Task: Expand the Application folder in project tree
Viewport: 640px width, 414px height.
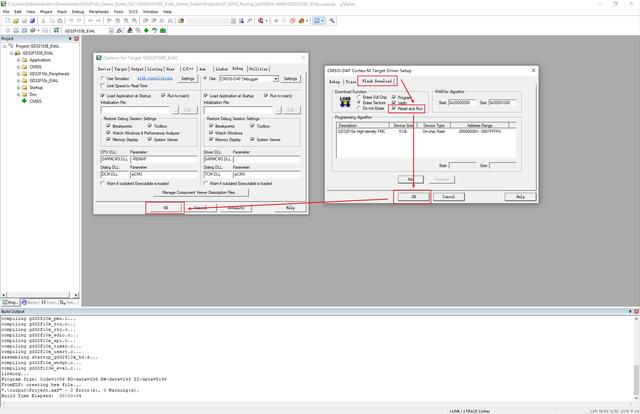Action: [x=18, y=60]
